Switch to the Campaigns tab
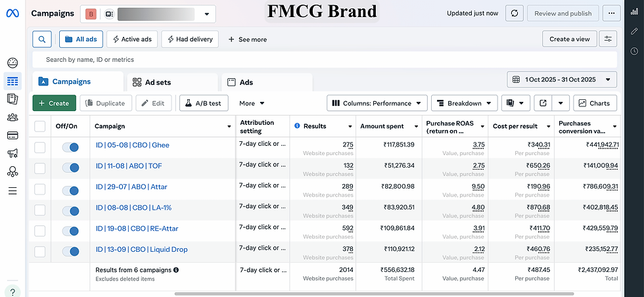This screenshot has width=644, height=297. click(x=78, y=81)
